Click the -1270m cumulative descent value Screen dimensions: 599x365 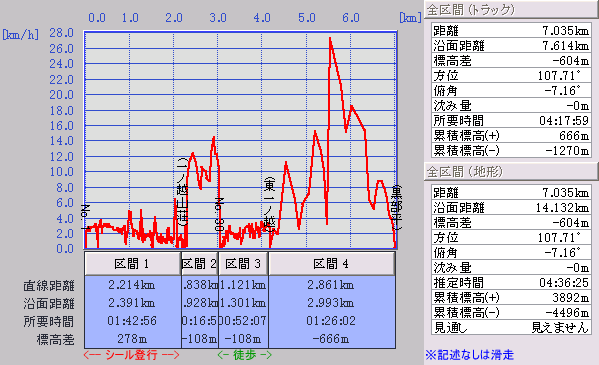pos(567,151)
